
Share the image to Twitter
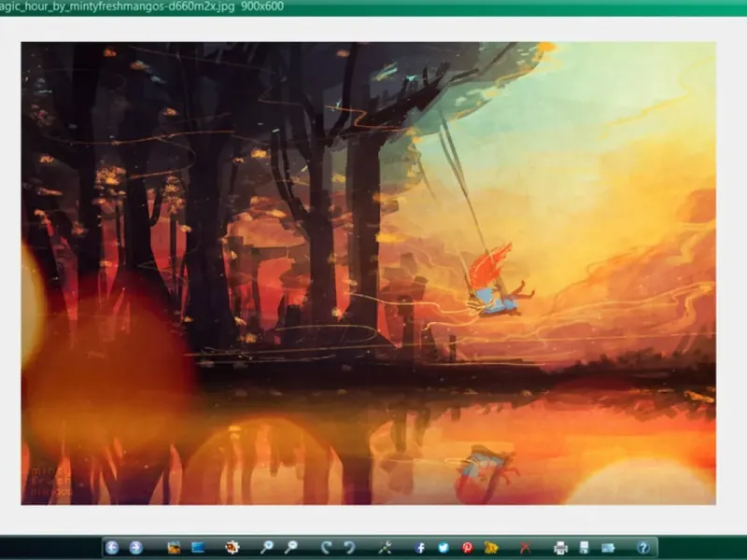444,548
